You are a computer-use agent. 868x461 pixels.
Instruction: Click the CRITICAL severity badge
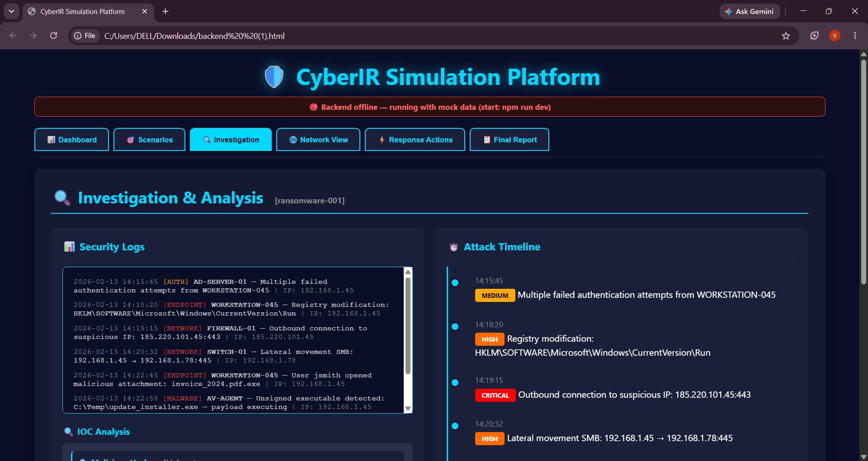pyautogui.click(x=495, y=395)
